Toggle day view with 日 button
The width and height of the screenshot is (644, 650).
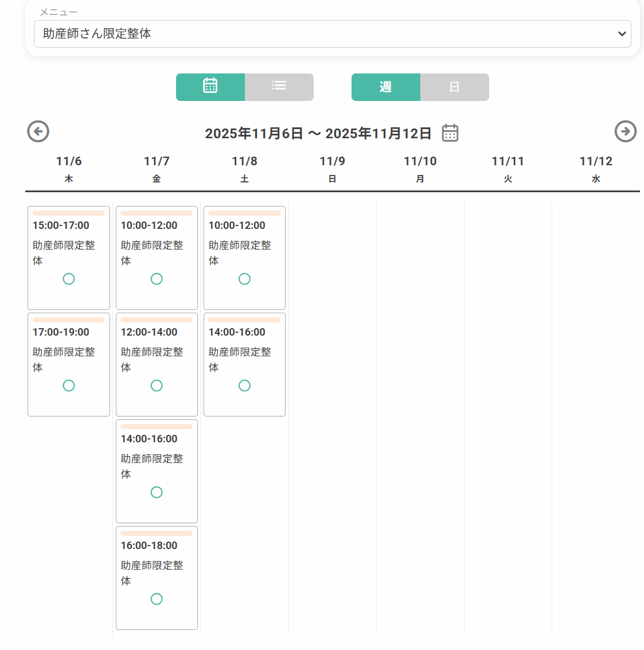click(455, 87)
